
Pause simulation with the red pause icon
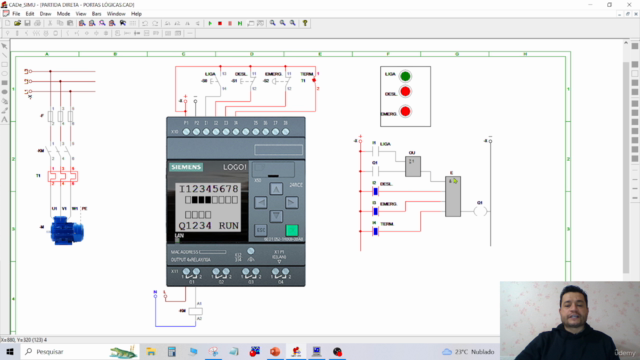pos(230,23)
